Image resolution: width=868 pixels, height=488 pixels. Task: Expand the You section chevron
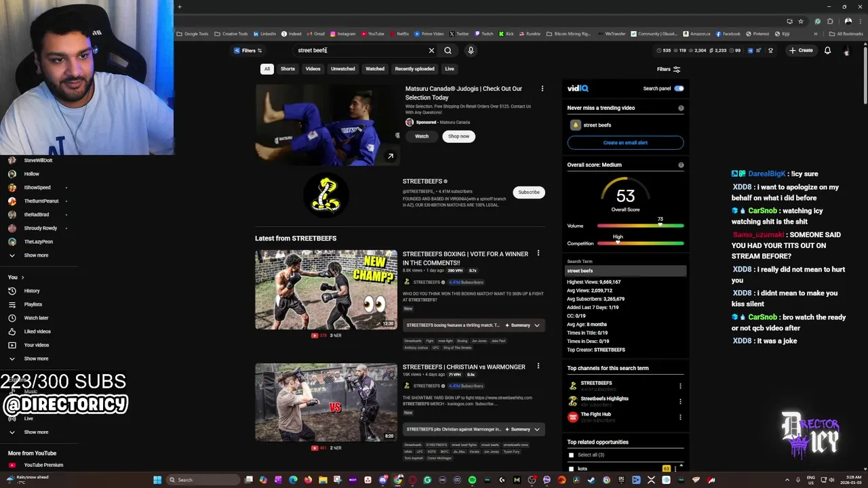(22, 277)
